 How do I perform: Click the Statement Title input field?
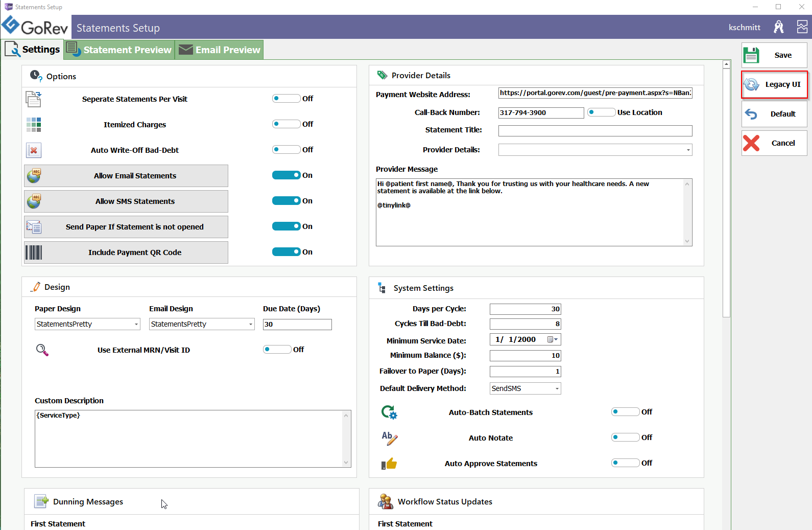pyautogui.click(x=595, y=131)
